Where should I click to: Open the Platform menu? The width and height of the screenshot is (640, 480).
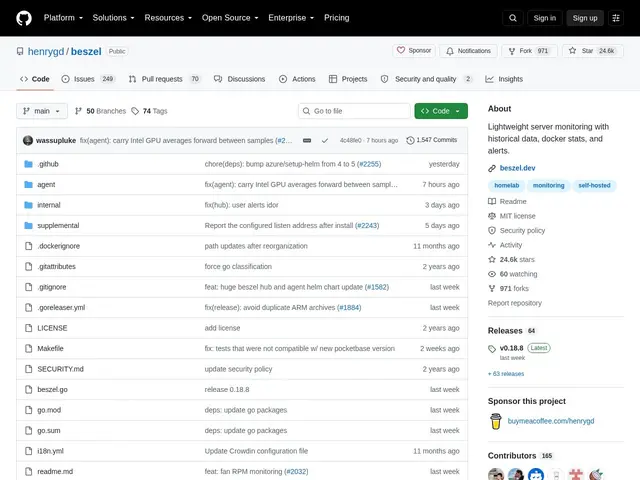63,18
